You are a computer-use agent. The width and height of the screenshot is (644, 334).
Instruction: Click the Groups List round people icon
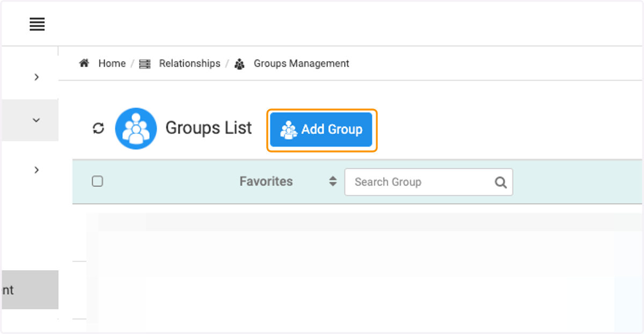pyautogui.click(x=136, y=128)
